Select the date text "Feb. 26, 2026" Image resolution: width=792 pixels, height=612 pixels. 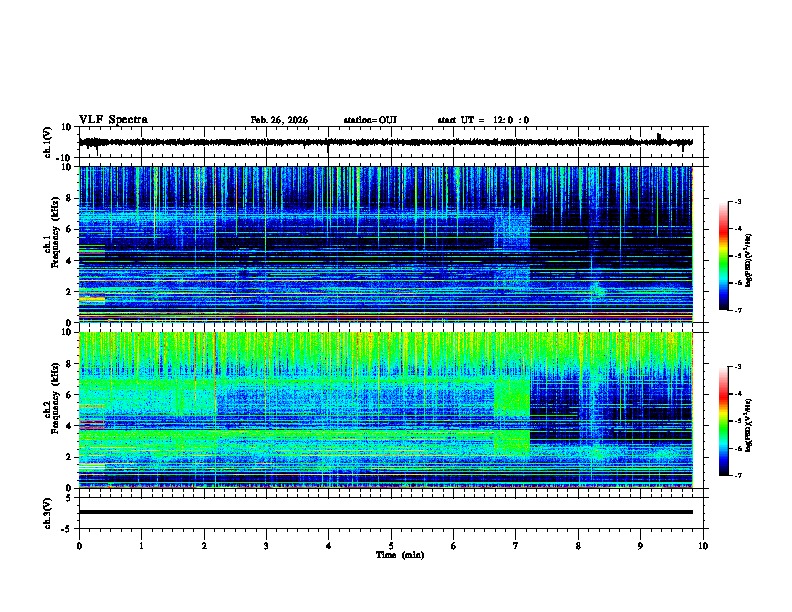tap(279, 120)
